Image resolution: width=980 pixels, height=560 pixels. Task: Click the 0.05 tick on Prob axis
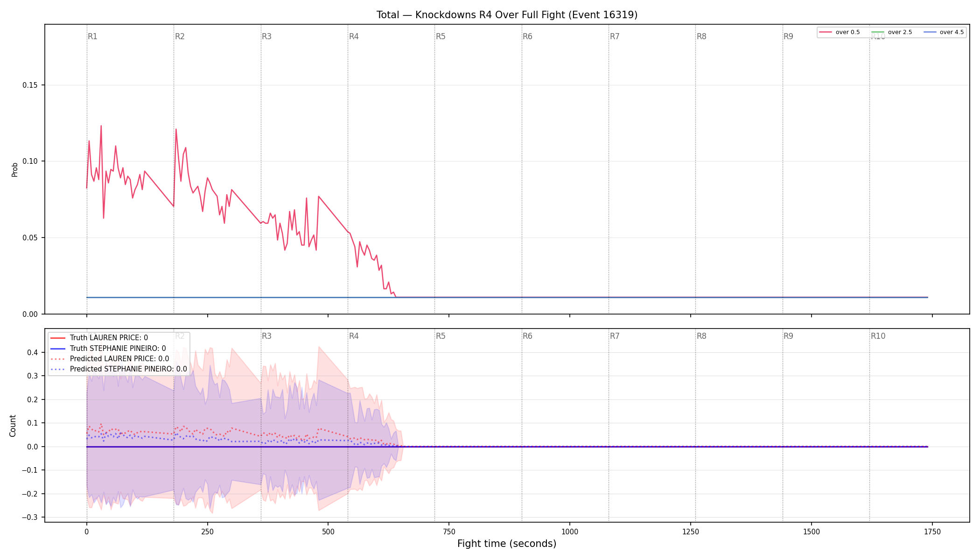(30, 238)
